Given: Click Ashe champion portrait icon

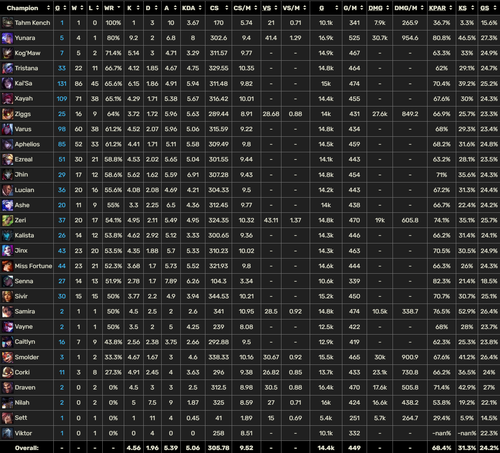Looking at the screenshot, I should (x=7, y=205).
